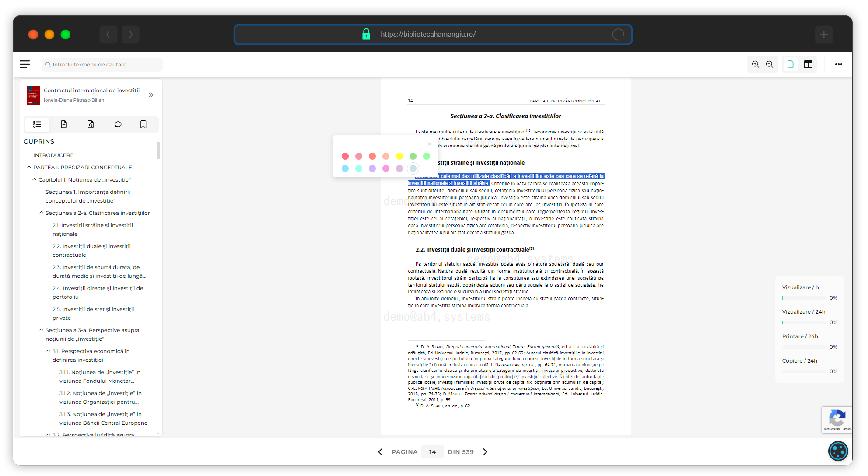Pick the sky blue highlight color
Viewport: 868px width, 476px height.
[345, 168]
